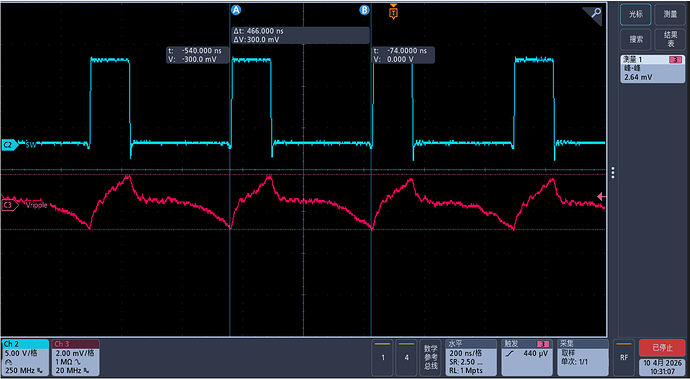Viewport: 690px width, 379px height.
Task: Select cursor B handle at top
Action: 364,10
